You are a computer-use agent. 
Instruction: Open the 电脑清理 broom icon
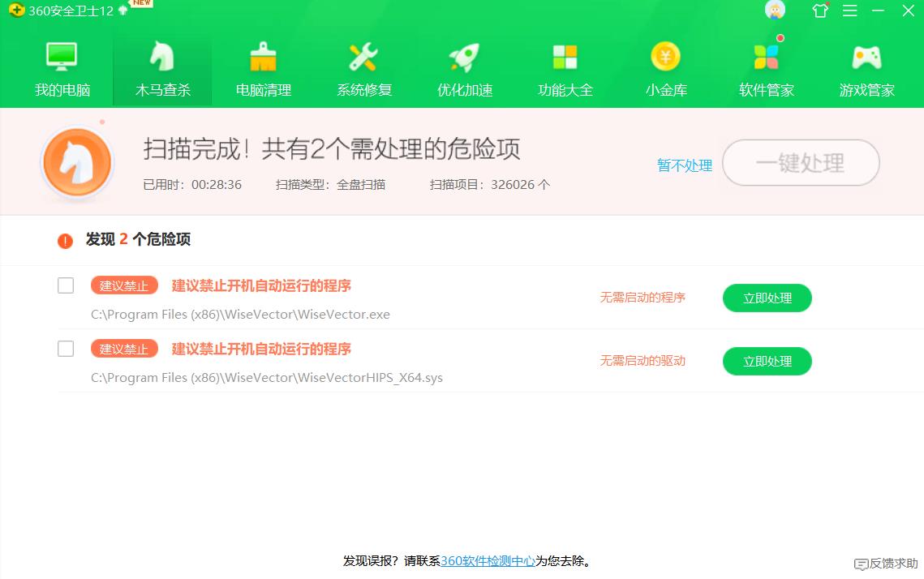tap(263, 57)
